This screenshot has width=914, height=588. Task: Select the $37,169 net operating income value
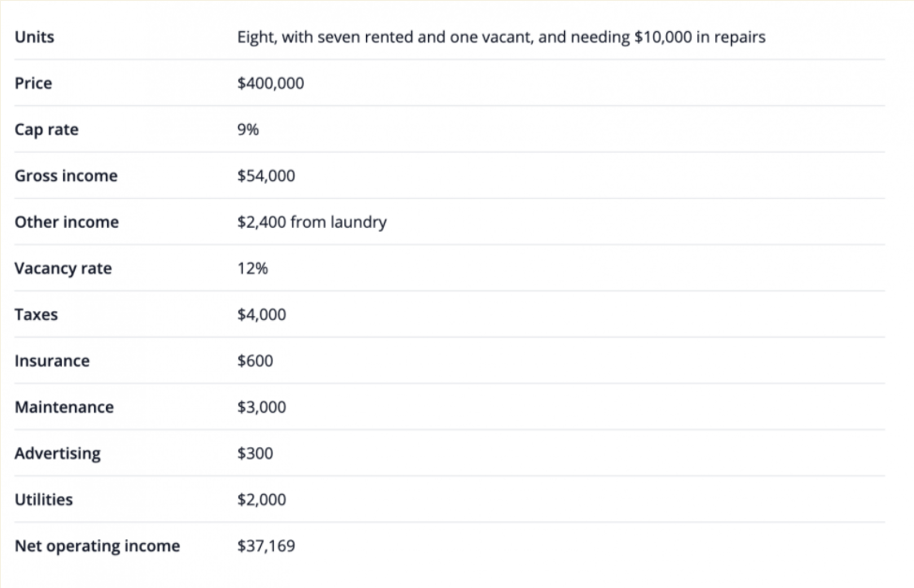click(x=266, y=546)
